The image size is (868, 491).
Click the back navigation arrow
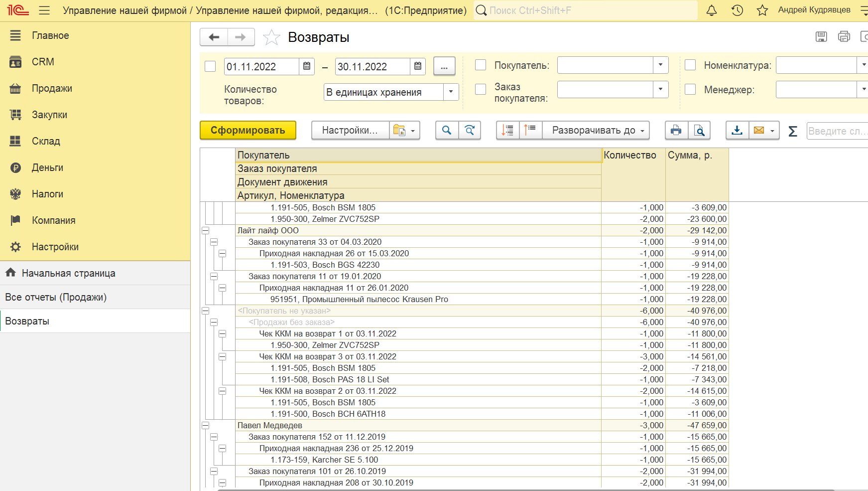click(x=214, y=37)
